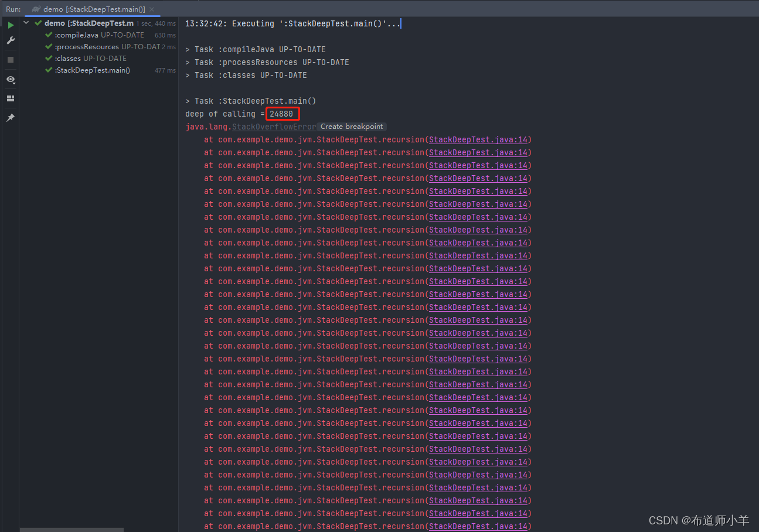
Task: Rerun the StackDeepTest.main() configuration
Action: point(11,25)
